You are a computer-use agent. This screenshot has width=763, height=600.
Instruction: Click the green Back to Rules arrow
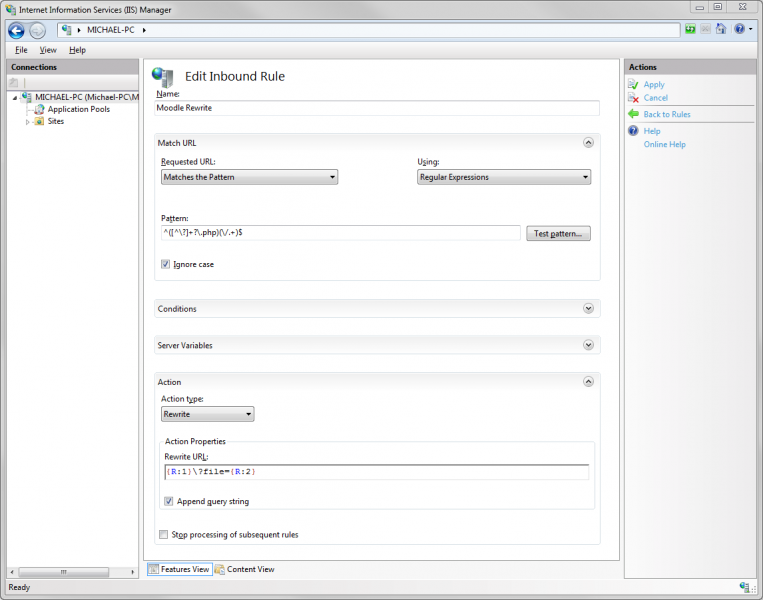(633, 114)
